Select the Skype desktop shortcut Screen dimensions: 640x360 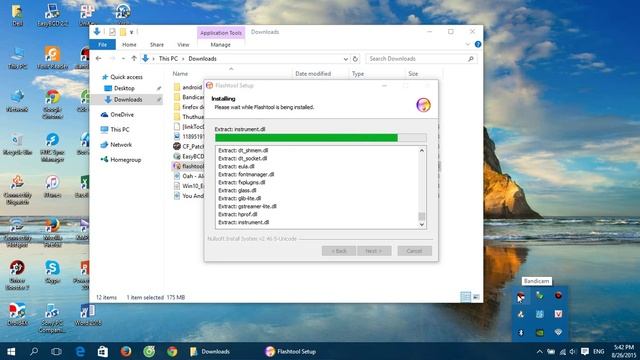[52, 272]
